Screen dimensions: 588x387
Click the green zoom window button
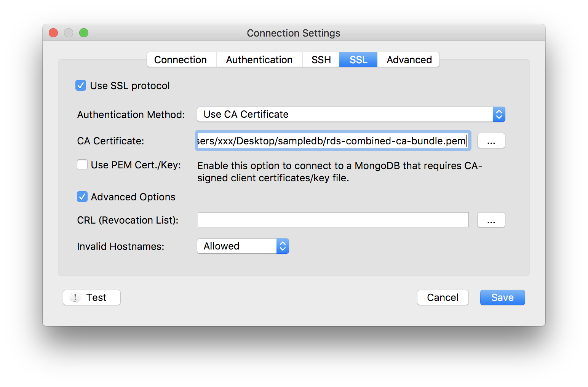point(84,33)
